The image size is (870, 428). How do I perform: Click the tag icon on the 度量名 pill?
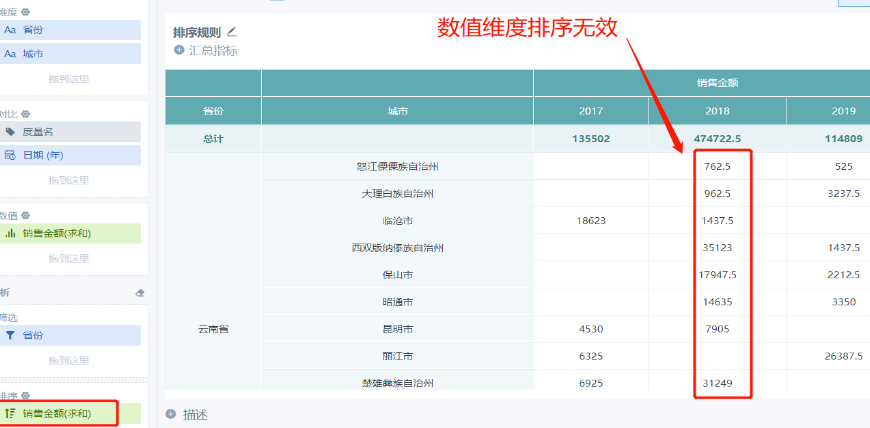pyautogui.click(x=10, y=132)
